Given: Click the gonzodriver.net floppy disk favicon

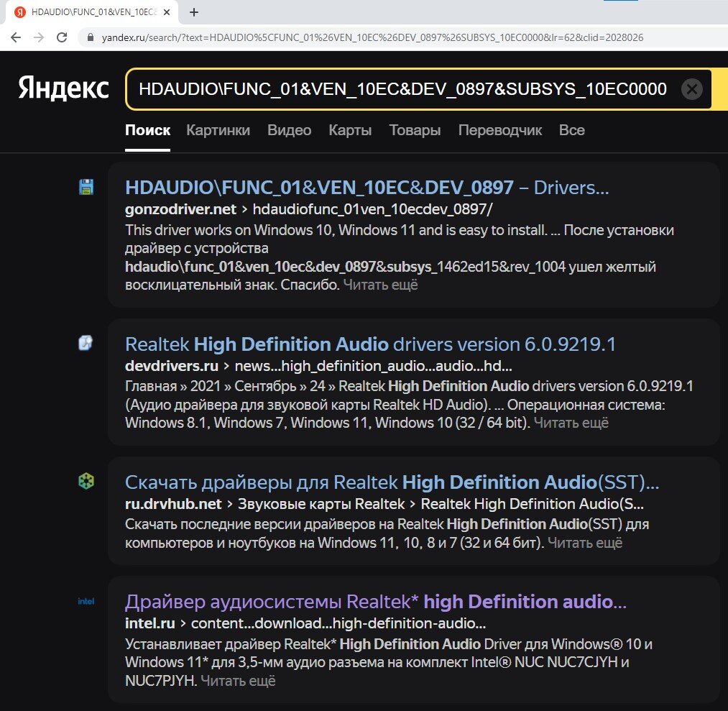Looking at the screenshot, I should 86,187.
